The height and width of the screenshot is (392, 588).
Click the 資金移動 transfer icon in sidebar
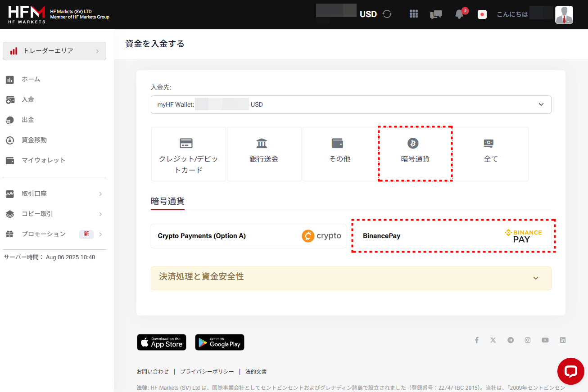click(10, 140)
